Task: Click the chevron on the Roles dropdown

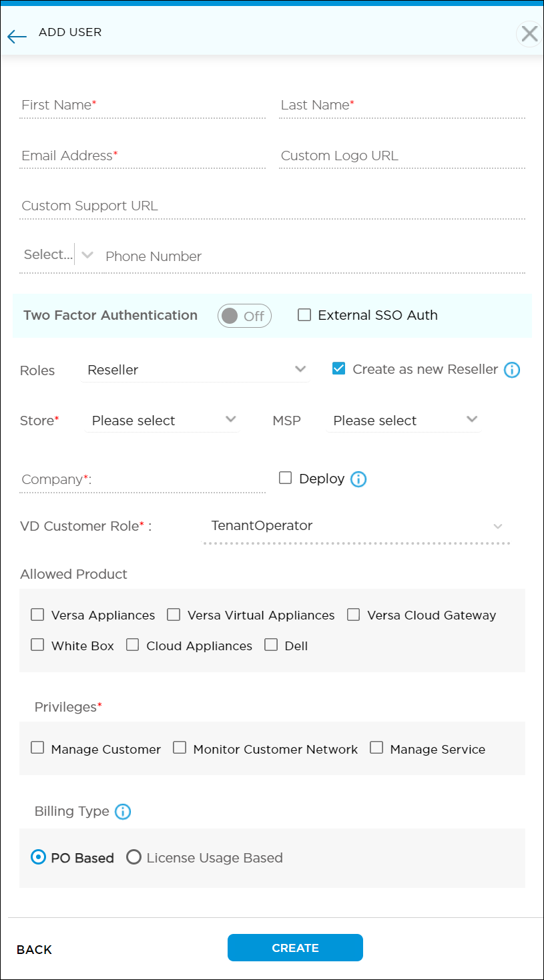Action: click(300, 369)
